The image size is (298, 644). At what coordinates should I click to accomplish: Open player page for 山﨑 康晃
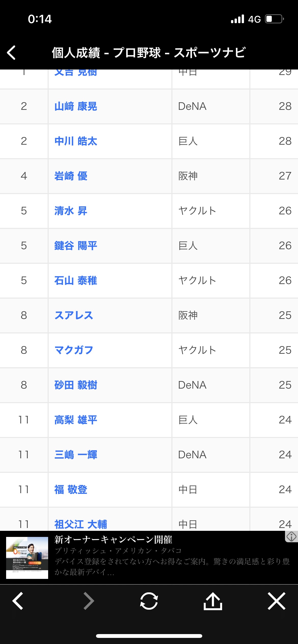click(x=76, y=106)
